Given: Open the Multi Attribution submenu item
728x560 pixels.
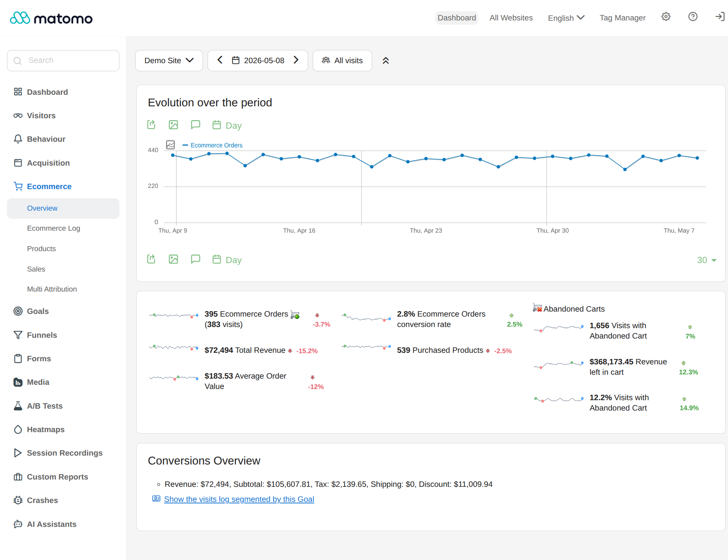Looking at the screenshot, I should (52, 289).
